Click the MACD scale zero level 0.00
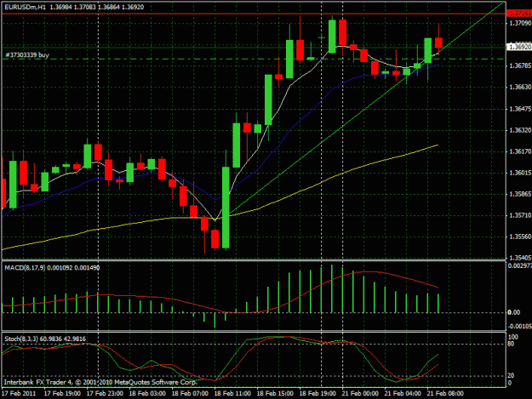The height and width of the screenshot is (399, 532). [x=513, y=312]
